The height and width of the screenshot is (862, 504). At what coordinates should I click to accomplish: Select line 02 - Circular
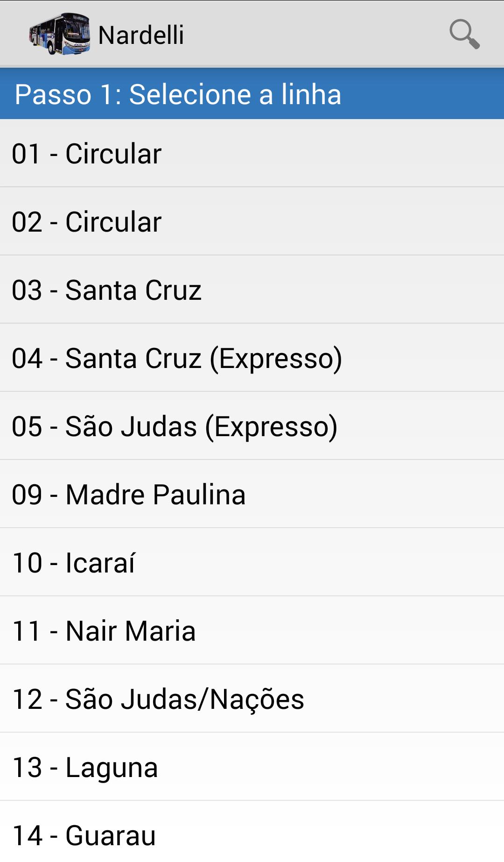(x=252, y=221)
